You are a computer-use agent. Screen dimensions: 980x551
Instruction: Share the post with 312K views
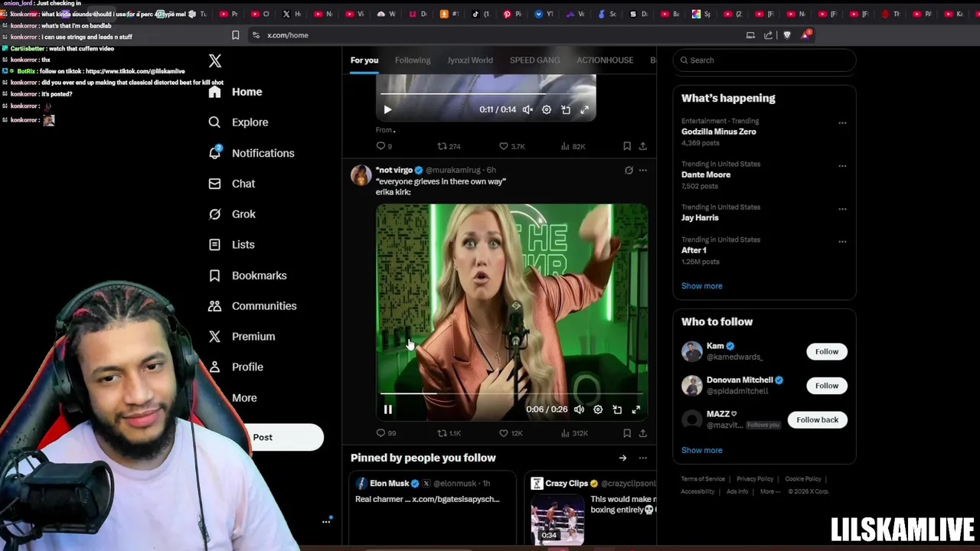tap(643, 433)
